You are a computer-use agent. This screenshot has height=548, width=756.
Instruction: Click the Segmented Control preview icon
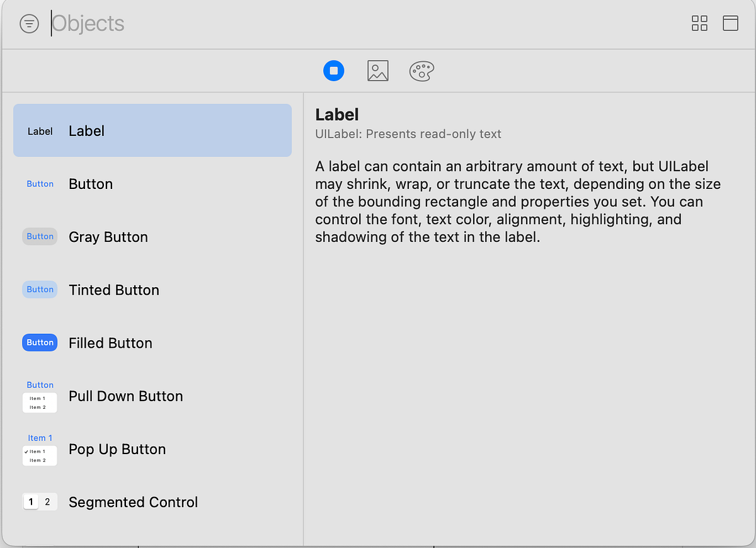[40, 502]
